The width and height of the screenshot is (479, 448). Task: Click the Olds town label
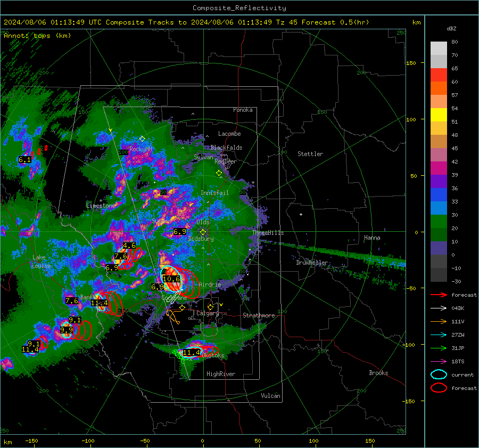203,222
